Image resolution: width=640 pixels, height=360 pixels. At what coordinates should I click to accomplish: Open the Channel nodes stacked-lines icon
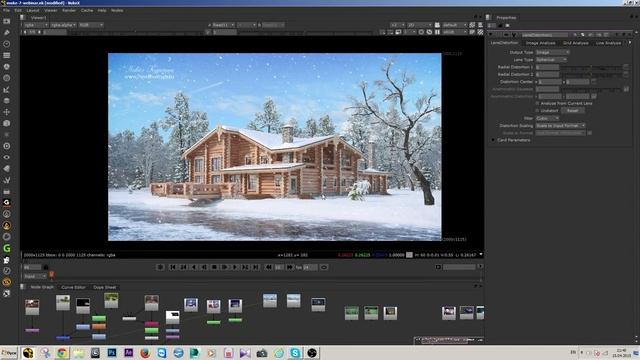tap(7, 55)
